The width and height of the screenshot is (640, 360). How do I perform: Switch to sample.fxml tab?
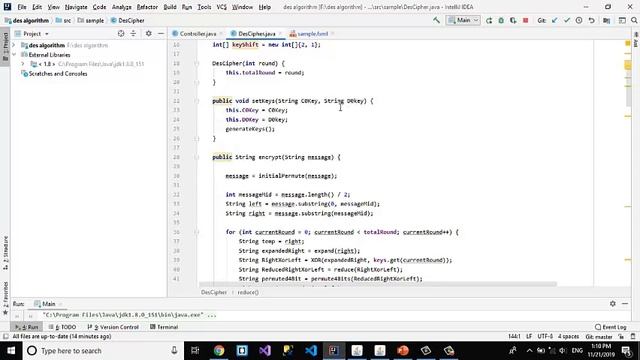[x=312, y=33]
